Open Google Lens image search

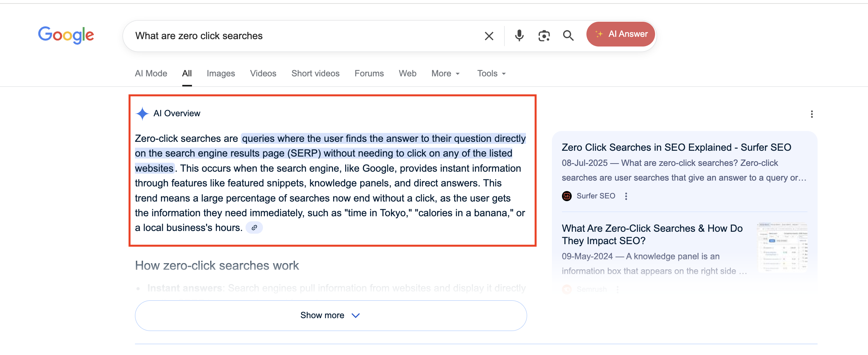(x=544, y=35)
